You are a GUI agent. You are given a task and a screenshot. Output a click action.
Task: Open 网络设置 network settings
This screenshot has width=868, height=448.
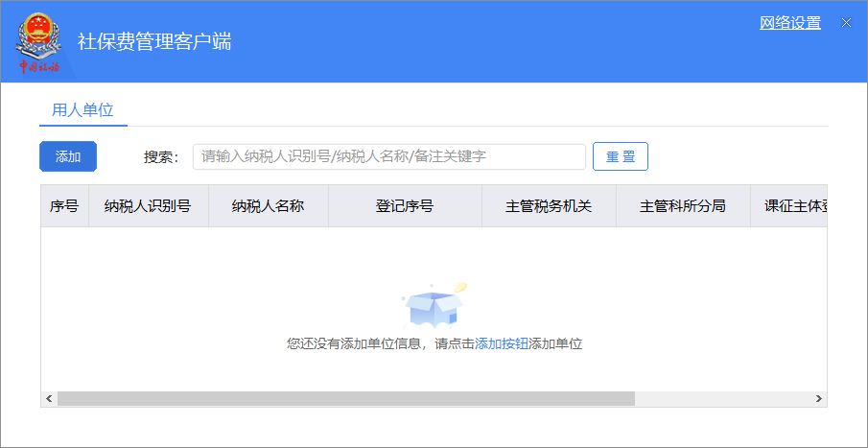[x=789, y=23]
